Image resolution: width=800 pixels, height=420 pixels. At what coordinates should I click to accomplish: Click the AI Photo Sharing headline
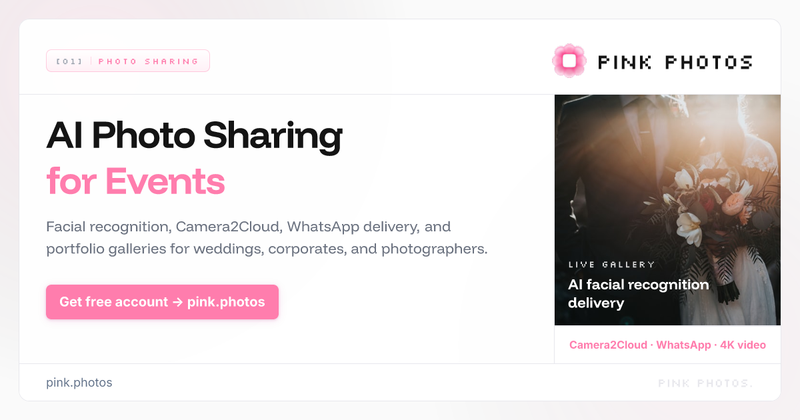[194, 136]
